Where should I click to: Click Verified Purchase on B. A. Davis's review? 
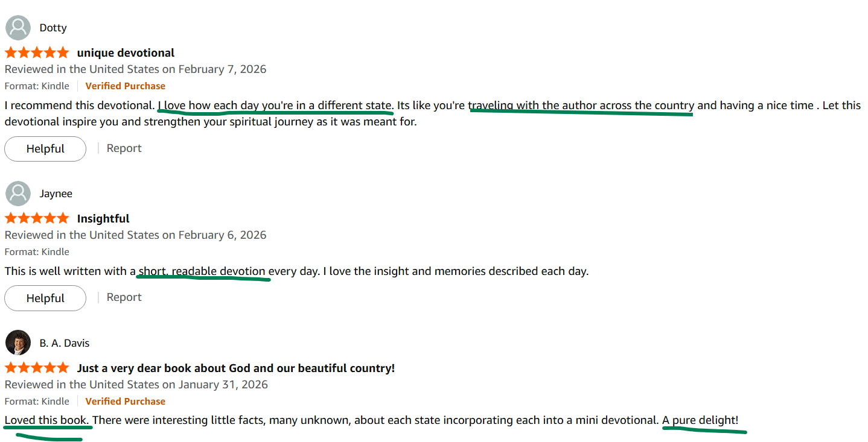pos(125,401)
